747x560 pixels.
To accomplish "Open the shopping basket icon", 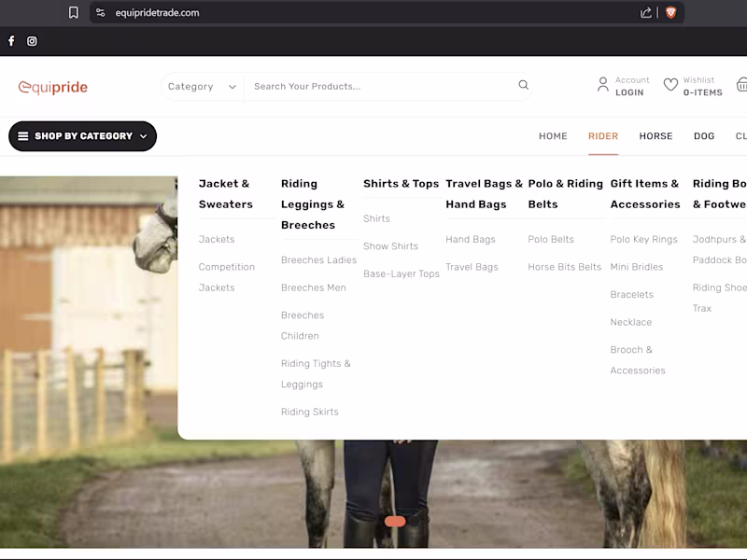I will click(742, 85).
